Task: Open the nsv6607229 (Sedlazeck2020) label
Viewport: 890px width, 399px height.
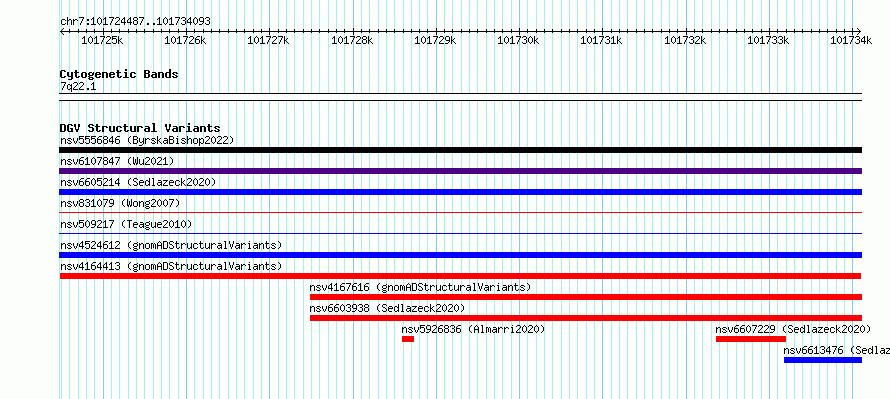Action: coord(793,329)
